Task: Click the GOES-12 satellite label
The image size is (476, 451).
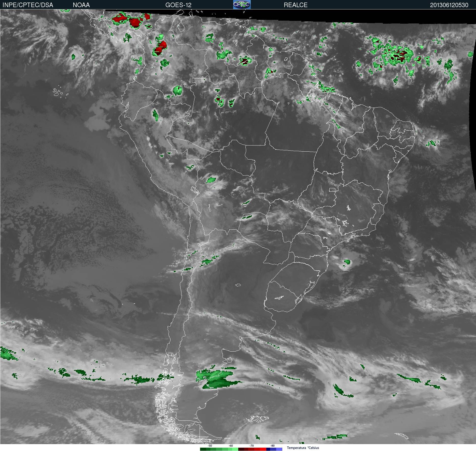Action: 178,5
